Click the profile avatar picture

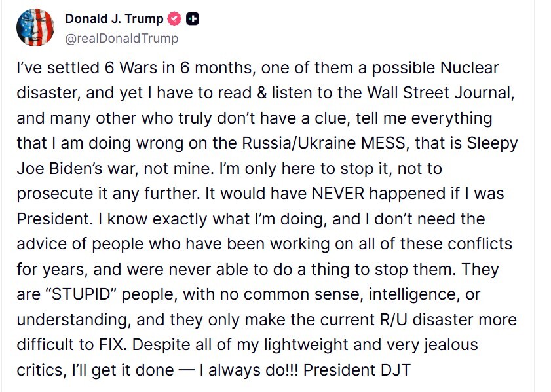(36, 27)
